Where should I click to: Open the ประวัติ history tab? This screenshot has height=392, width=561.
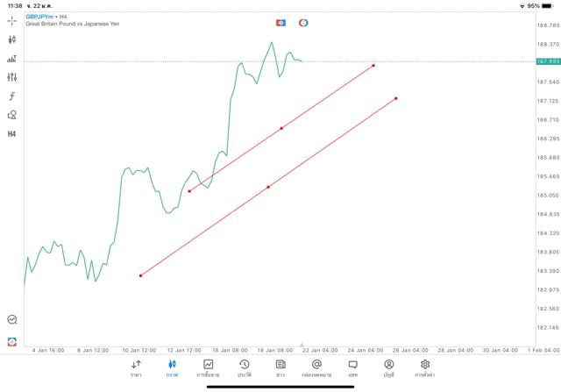pyautogui.click(x=244, y=368)
